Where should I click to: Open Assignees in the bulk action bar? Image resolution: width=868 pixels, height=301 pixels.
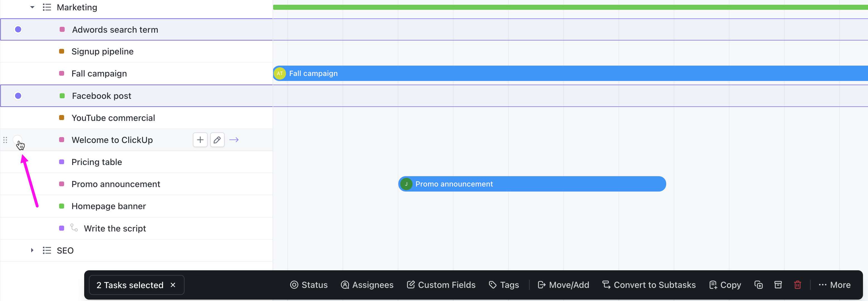367,285
